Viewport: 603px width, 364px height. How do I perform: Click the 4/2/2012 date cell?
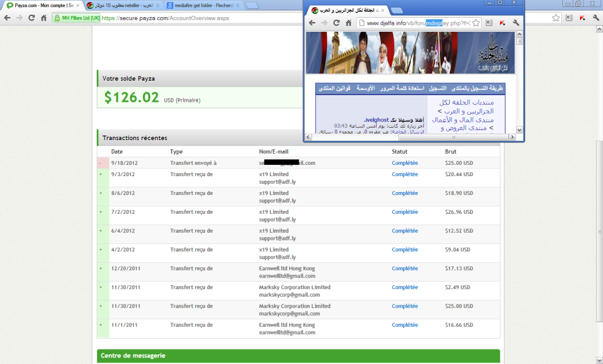coord(123,250)
